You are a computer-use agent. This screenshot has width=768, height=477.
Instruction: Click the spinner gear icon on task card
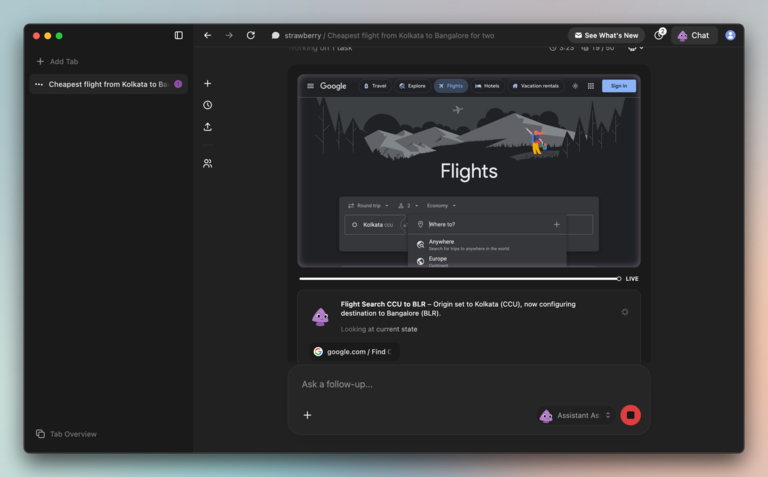tap(625, 312)
